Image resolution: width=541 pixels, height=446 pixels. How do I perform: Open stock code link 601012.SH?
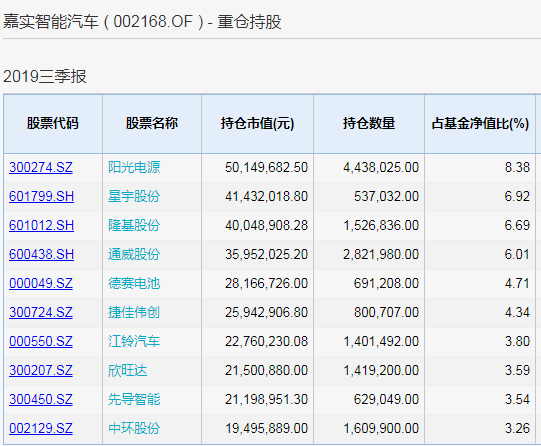click(x=41, y=226)
